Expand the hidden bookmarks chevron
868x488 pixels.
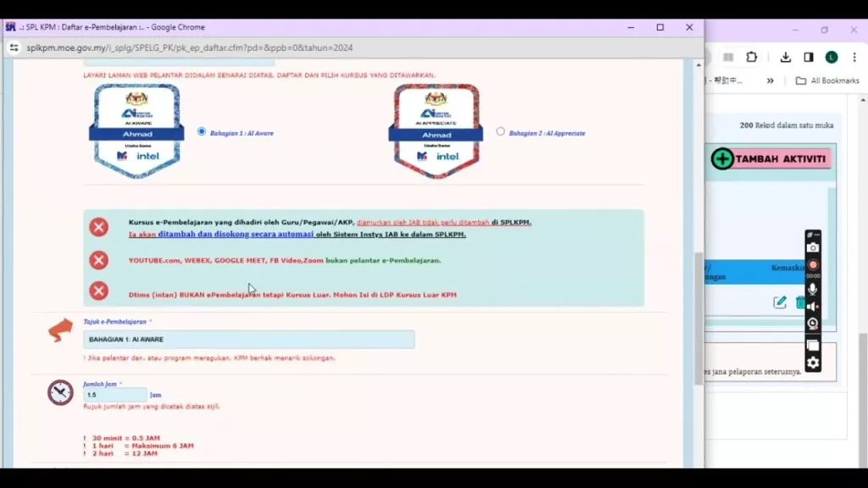pyautogui.click(x=770, y=80)
